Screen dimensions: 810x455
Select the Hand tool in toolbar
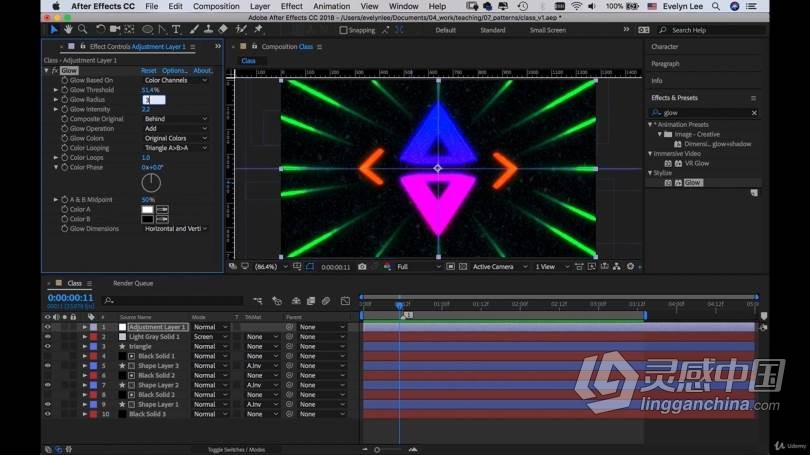(x=67, y=30)
